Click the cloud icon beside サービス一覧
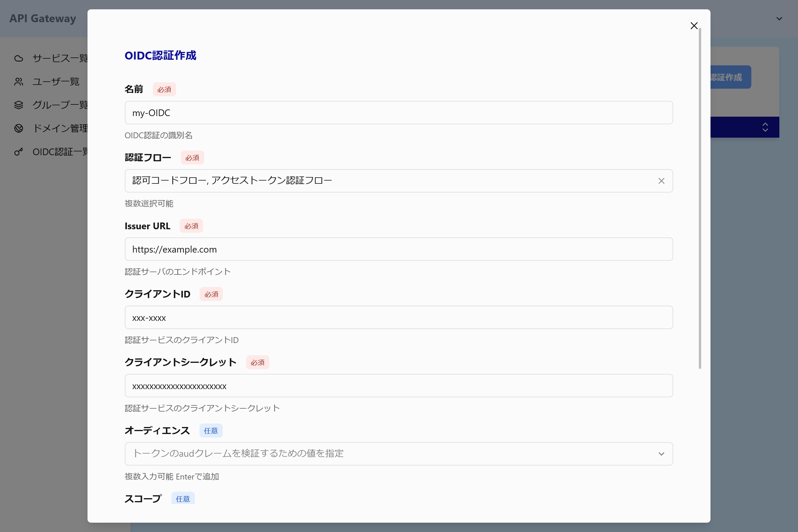The image size is (798, 532). click(x=19, y=58)
